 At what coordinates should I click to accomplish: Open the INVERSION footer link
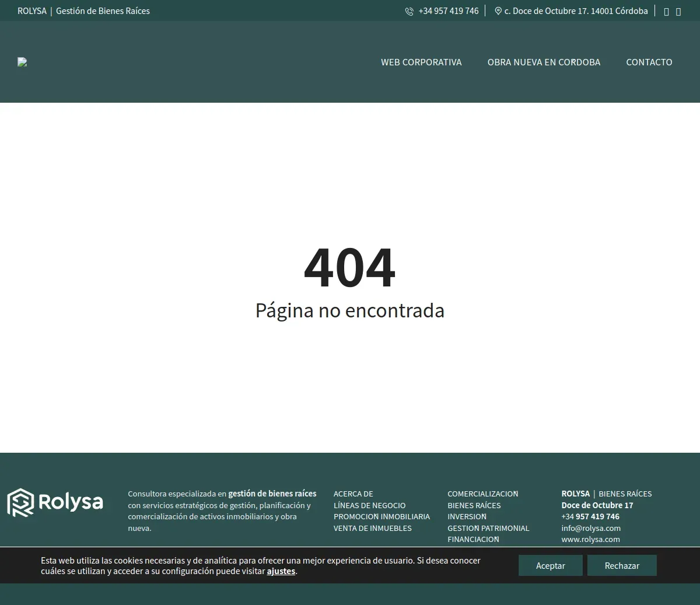(467, 516)
